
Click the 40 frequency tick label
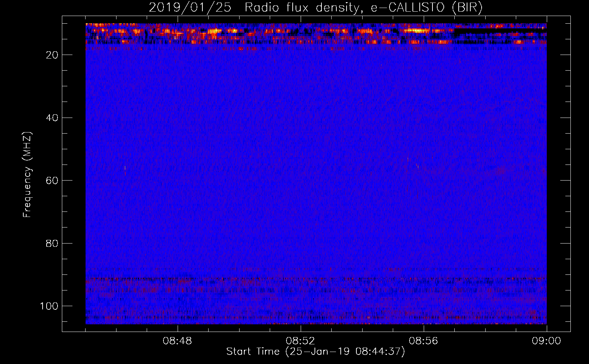pyautogui.click(x=52, y=118)
